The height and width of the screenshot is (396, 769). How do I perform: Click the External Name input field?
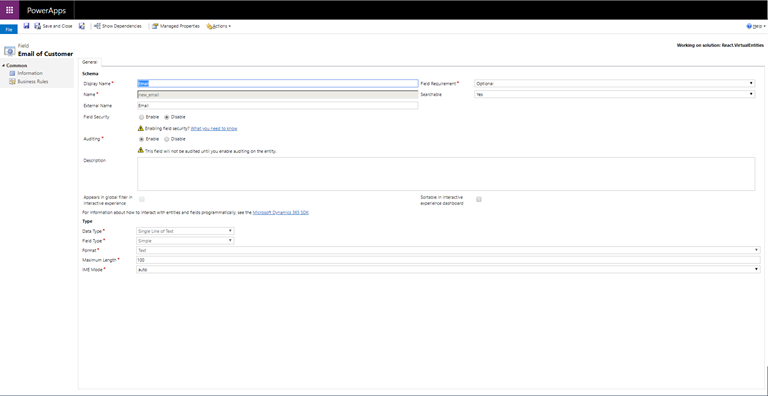(278, 105)
